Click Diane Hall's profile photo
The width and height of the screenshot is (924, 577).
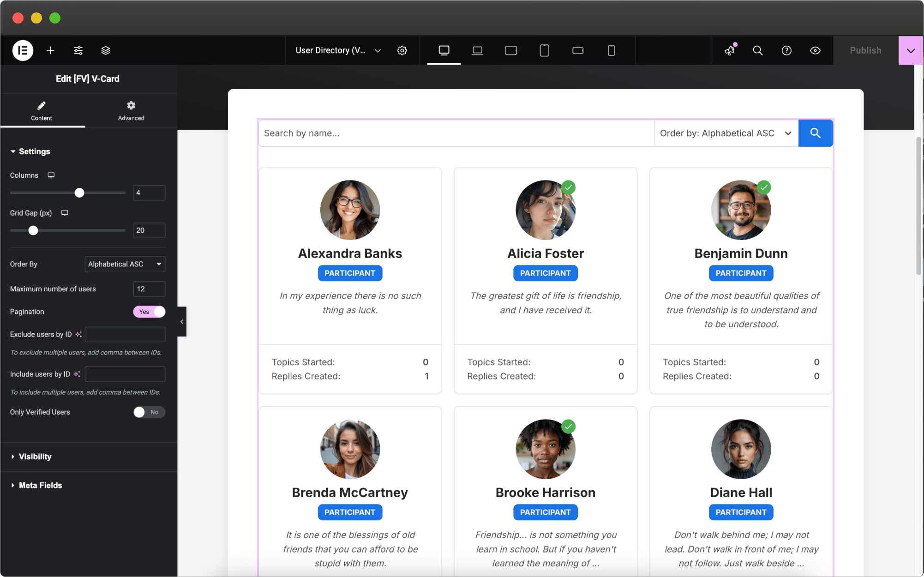point(741,449)
